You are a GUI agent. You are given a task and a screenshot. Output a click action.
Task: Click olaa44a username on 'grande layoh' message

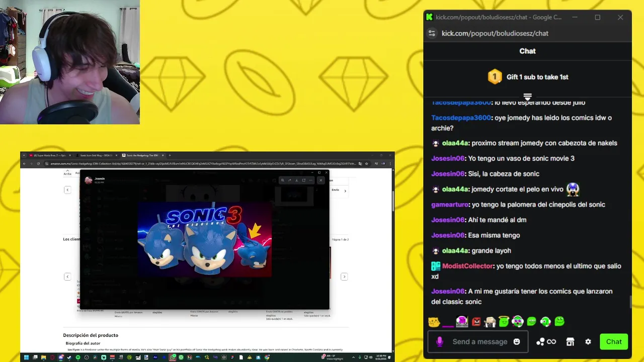pos(455,250)
